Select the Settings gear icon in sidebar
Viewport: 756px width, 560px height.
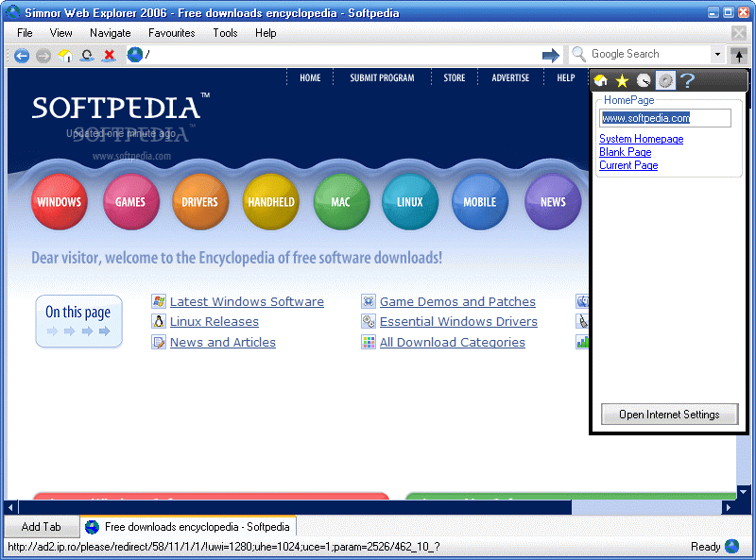[x=665, y=80]
